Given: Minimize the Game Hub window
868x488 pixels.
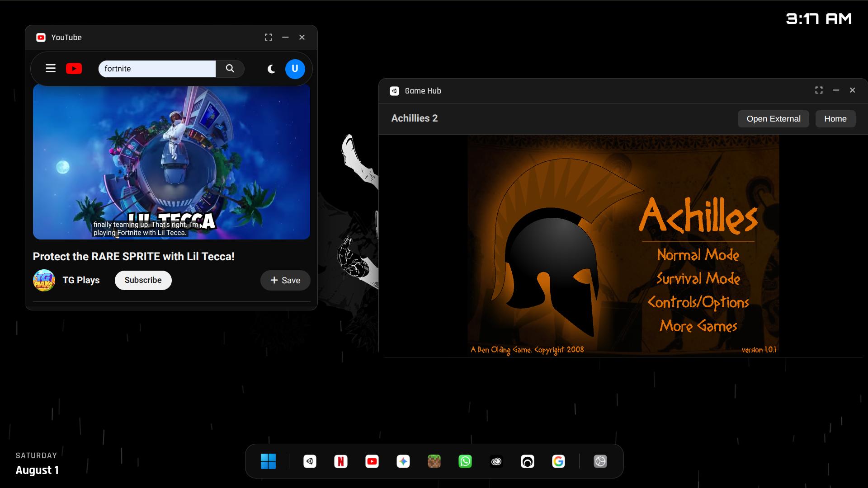Looking at the screenshot, I should [x=836, y=90].
